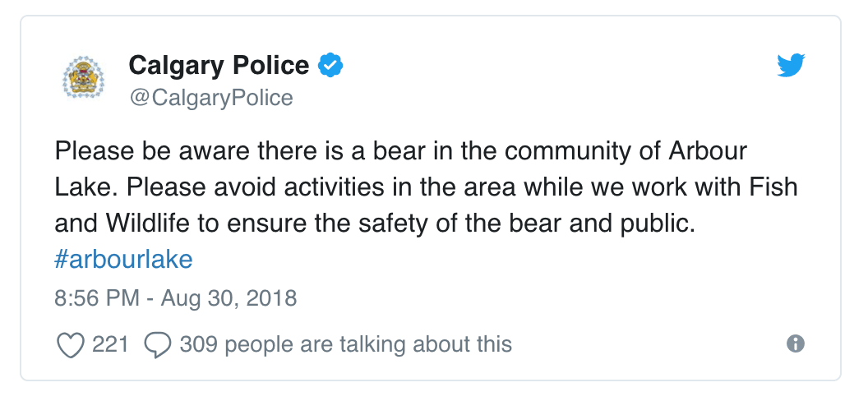View 309 people are talking about this
Screen dimensions: 868x401
tap(345, 344)
